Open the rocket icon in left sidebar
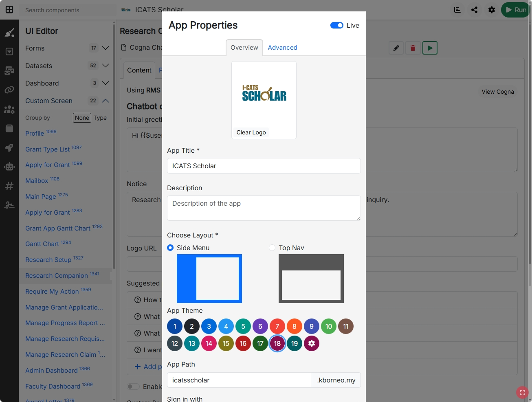532x402 pixels. click(x=9, y=147)
